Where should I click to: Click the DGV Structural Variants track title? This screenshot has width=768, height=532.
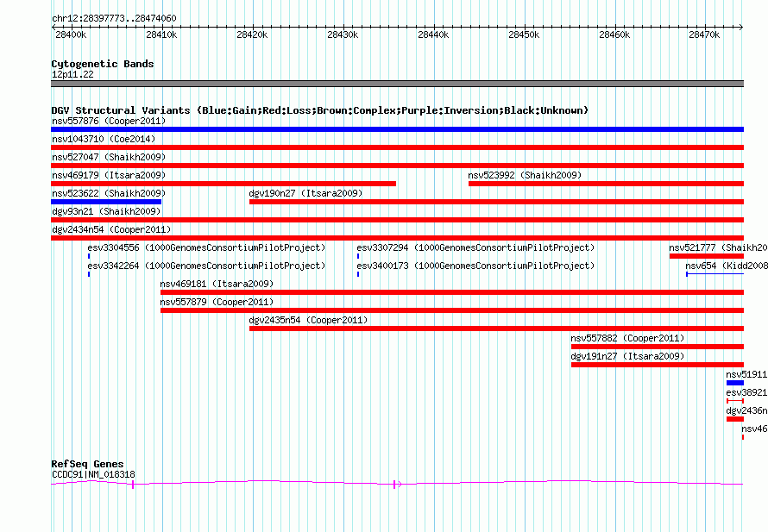(320, 110)
